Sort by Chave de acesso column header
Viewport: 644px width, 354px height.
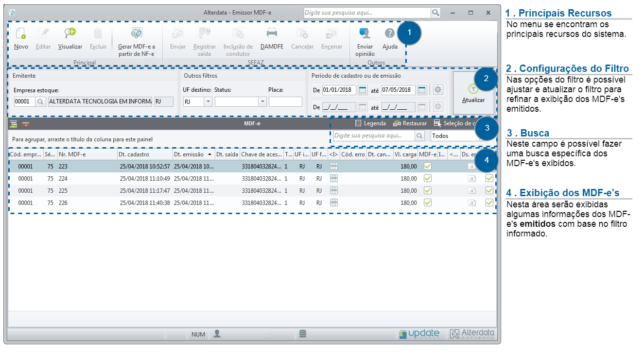261,154
